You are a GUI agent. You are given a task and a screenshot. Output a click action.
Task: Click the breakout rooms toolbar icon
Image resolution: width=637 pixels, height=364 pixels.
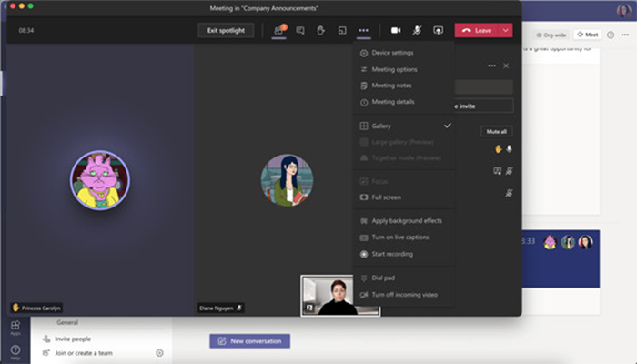click(342, 30)
